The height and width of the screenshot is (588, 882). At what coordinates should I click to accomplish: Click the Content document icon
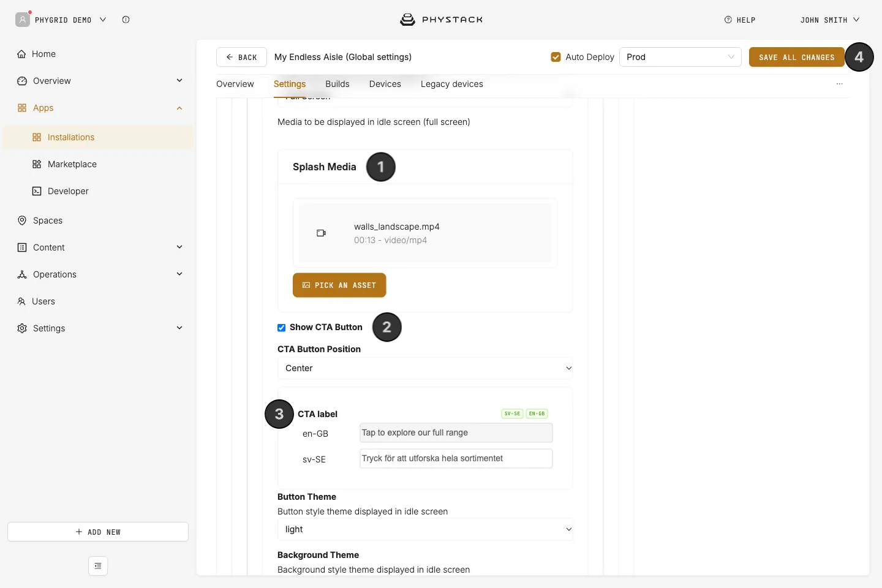[x=22, y=247]
